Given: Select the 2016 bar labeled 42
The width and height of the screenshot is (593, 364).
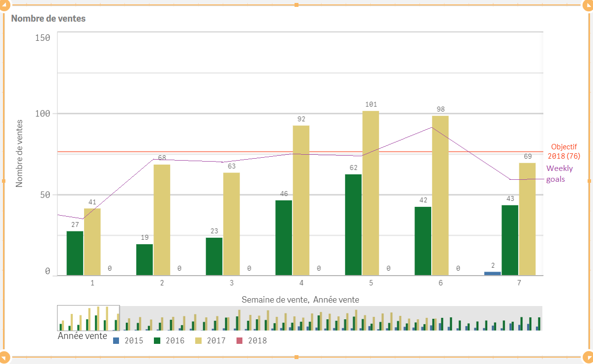Looking at the screenshot, I should pyautogui.click(x=423, y=241).
